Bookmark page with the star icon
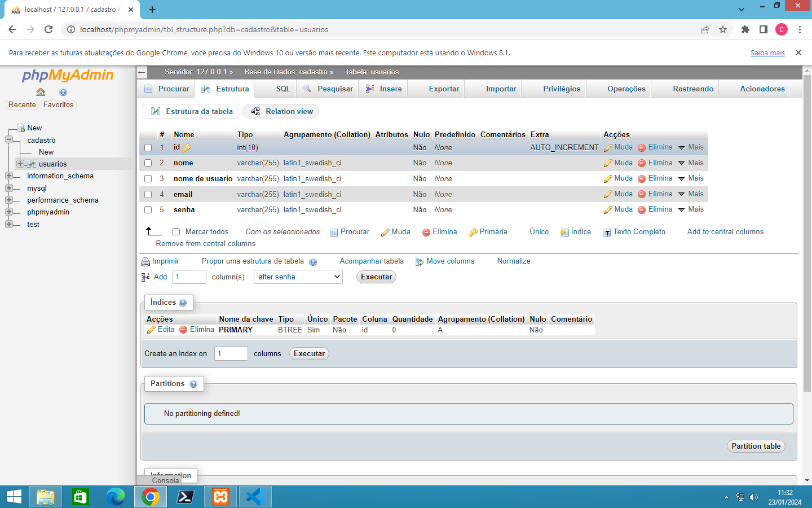The height and width of the screenshot is (508, 812). [x=723, y=29]
